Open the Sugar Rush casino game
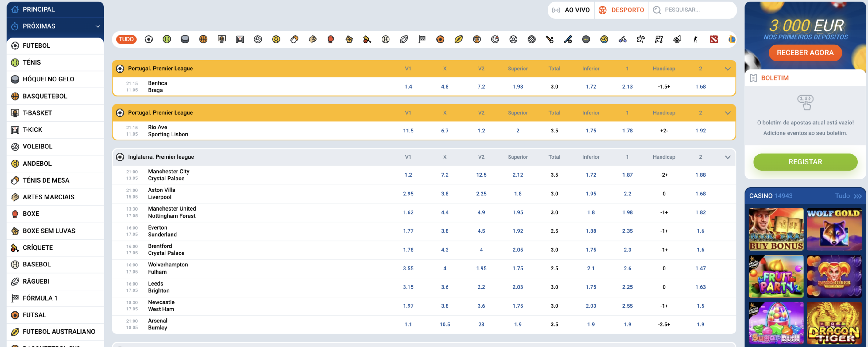868x347 pixels. 776,323
